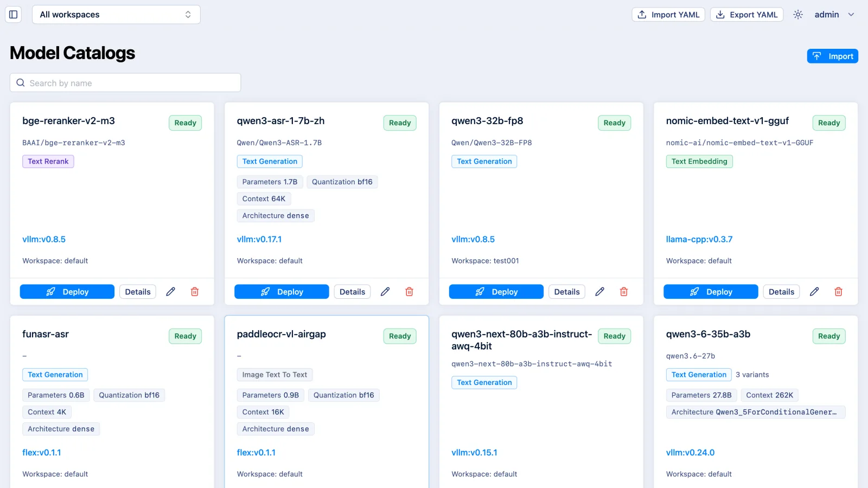Open vllm:v0.8.5 link on qwen3-32b-fp8 card

coord(473,239)
